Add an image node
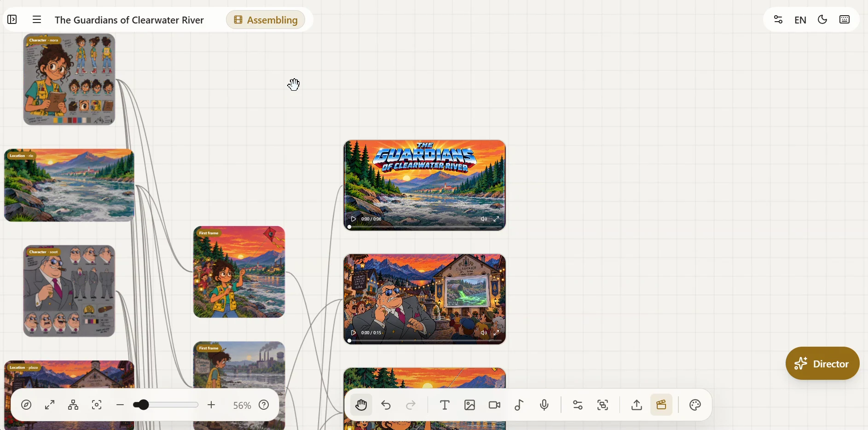The image size is (868, 430). (x=470, y=405)
